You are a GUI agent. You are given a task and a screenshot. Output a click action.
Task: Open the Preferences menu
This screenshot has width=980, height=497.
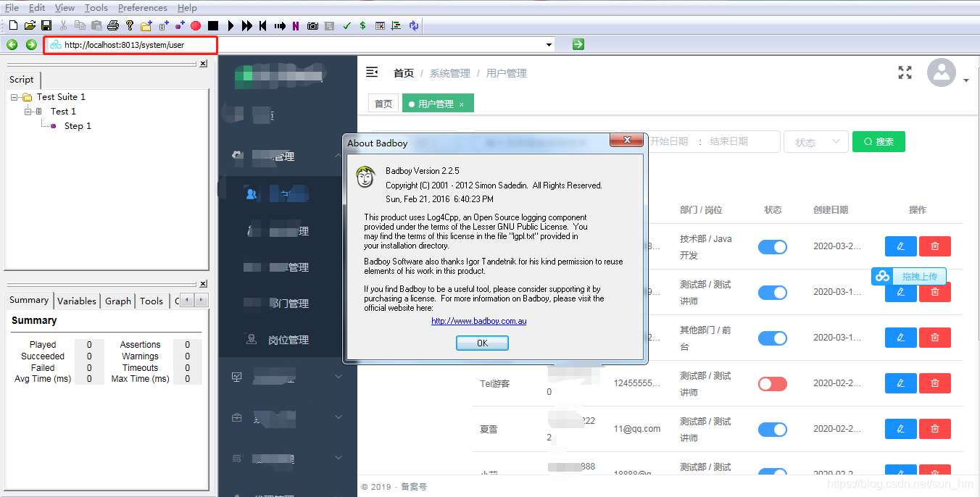click(x=142, y=7)
